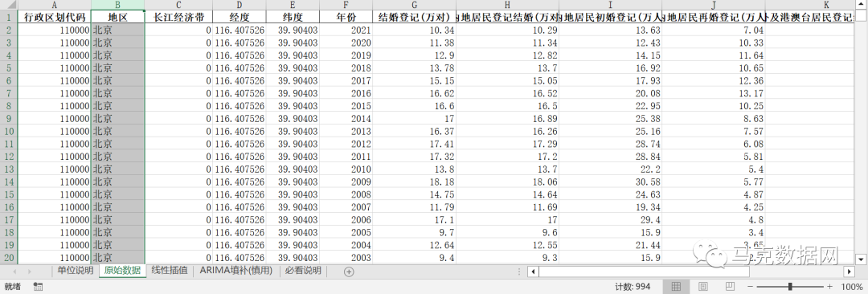The width and height of the screenshot is (868, 294).
Task: Switch to Page Layout view
Action: pyautogui.click(x=703, y=286)
